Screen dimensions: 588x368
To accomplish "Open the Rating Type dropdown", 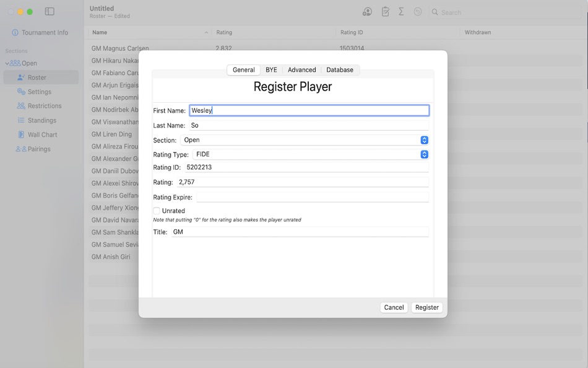I will click(x=424, y=154).
